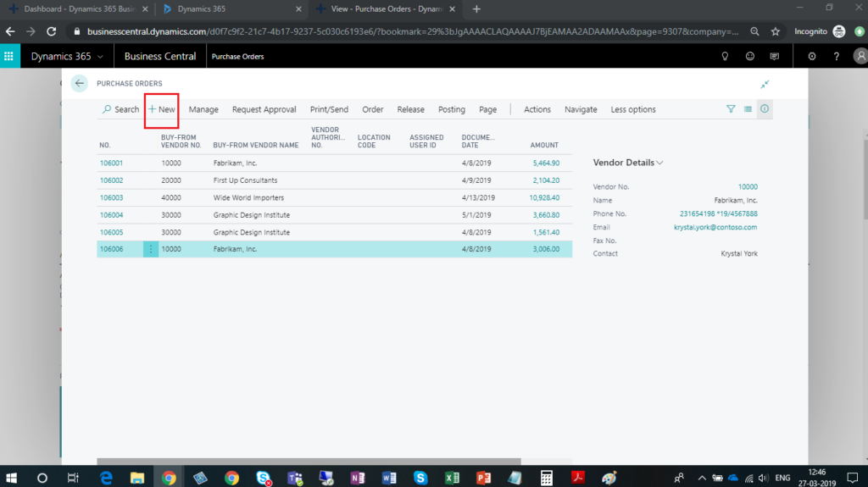Open the lightbulb ideas icon in header
The width and height of the screenshot is (868, 487).
725,57
